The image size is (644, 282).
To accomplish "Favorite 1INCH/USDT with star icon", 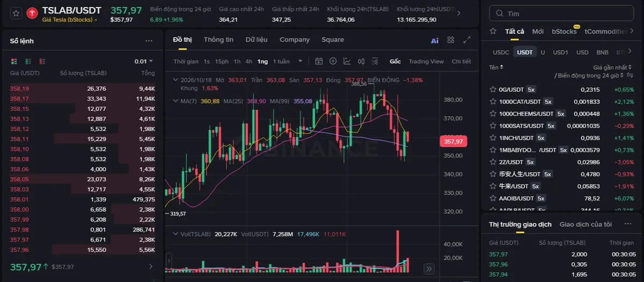I will pyautogui.click(x=493, y=138).
